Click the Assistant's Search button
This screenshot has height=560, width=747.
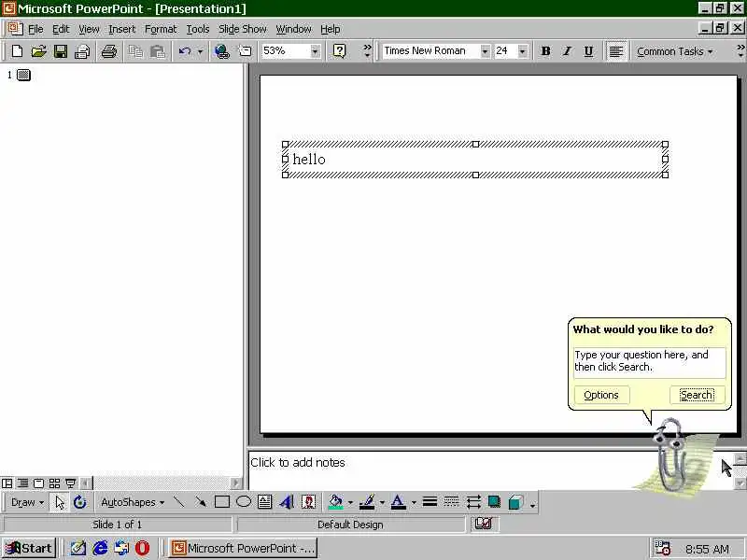click(697, 395)
